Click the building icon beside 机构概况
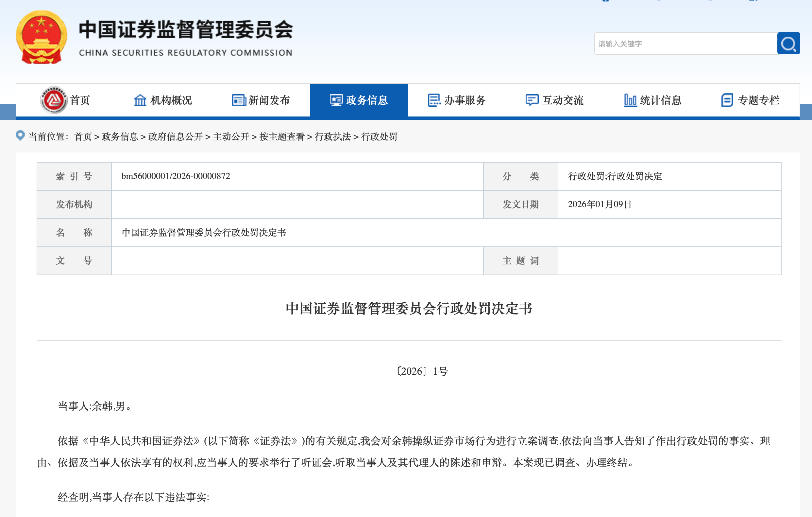The height and width of the screenshot is (517, 812). 141,100
